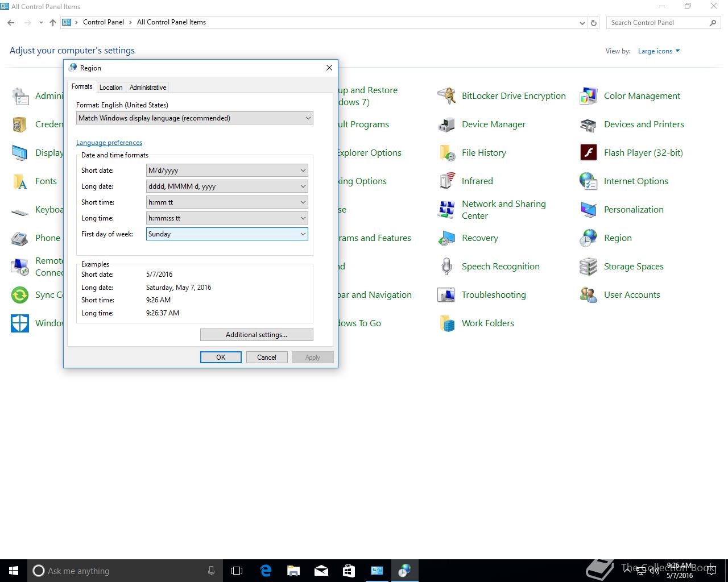Click All Control Panel Items breadcrumb
The width and height of the screenshot is (728, 582).
click(171, 22)
